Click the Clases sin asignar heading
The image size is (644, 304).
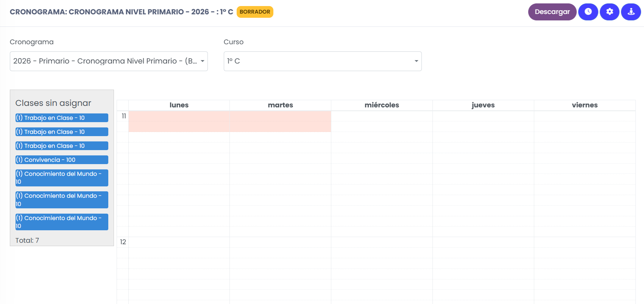(53, 103)
